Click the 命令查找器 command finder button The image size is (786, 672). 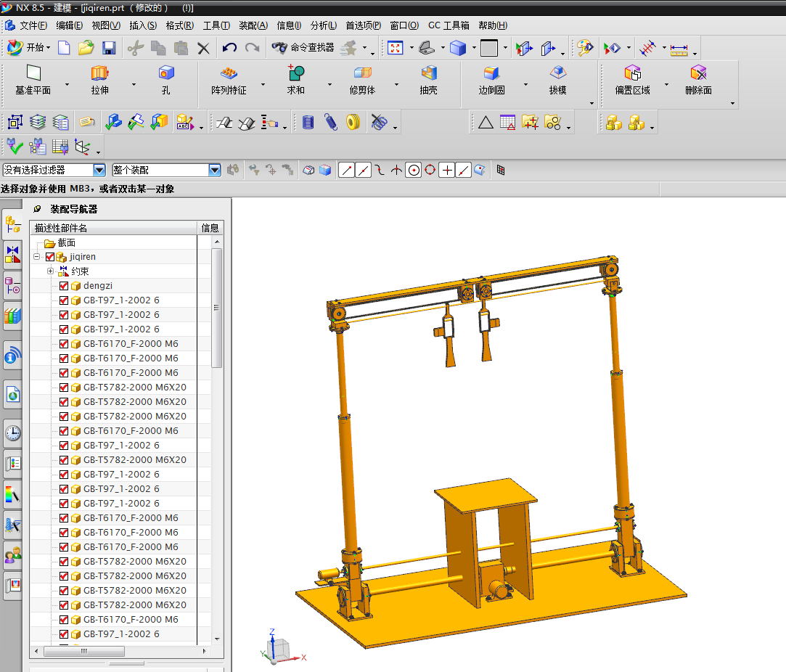(303, 49)
